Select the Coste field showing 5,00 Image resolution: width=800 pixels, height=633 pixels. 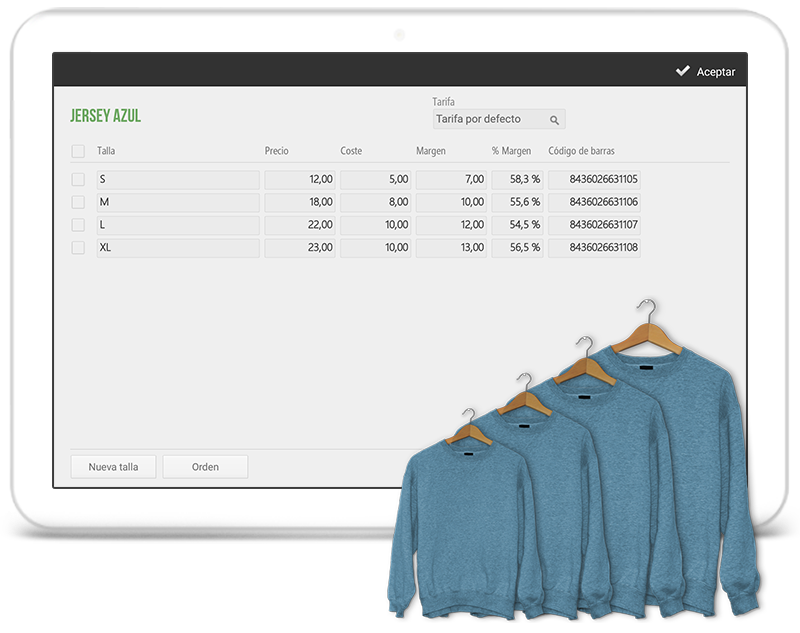click(375, 180)
